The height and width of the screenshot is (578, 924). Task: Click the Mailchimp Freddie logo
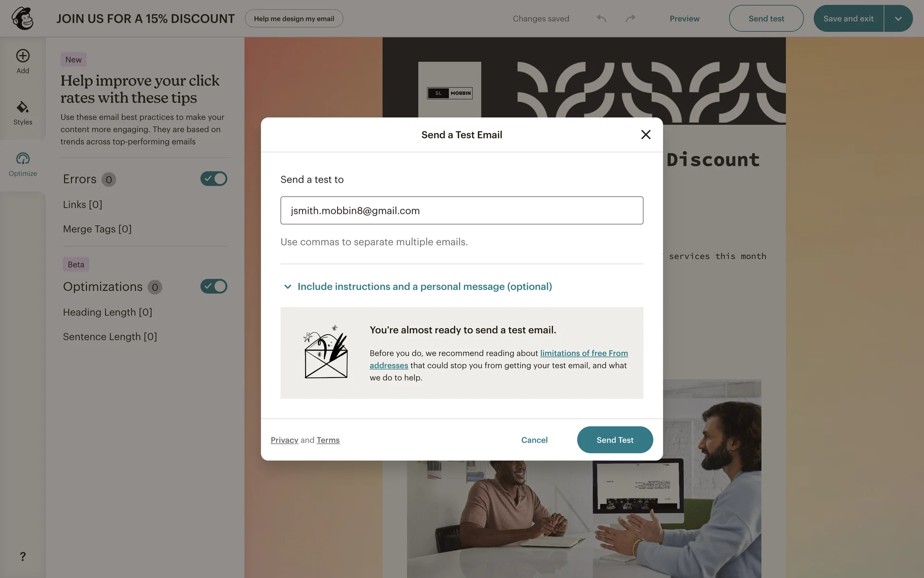pyautogui.click(x=23, y=18)
